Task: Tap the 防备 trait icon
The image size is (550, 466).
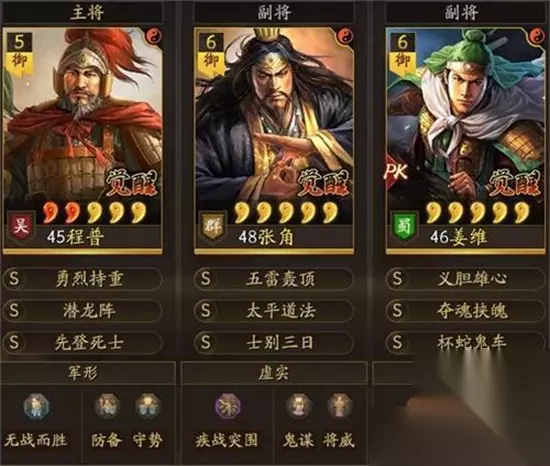Action: point(107,407)
